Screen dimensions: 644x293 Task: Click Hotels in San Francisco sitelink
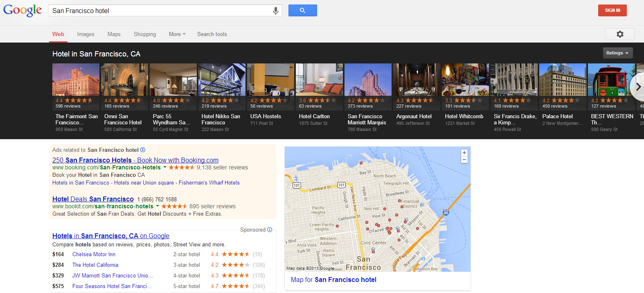[x=81, y=183]
